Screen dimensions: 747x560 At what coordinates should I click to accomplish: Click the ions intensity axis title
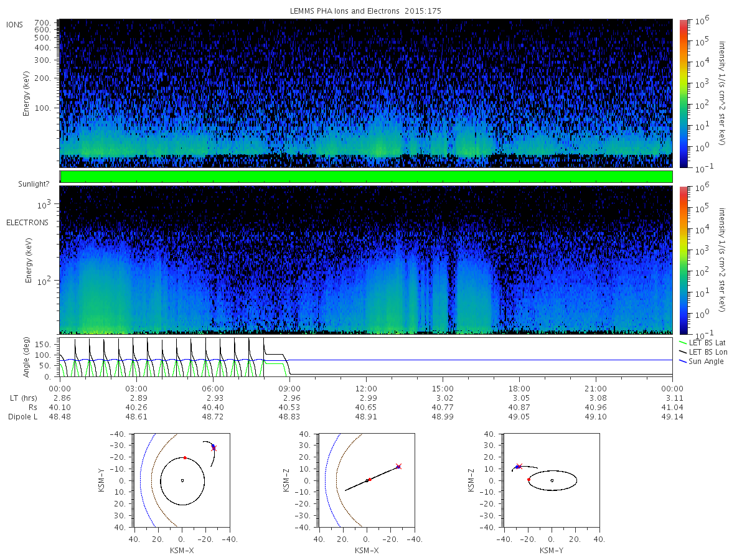722,93
